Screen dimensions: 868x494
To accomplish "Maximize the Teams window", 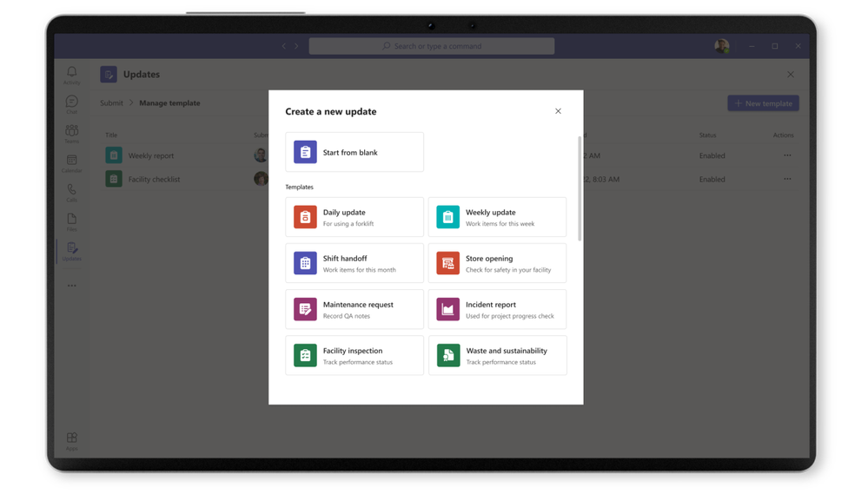I will [x=775, y=46].
